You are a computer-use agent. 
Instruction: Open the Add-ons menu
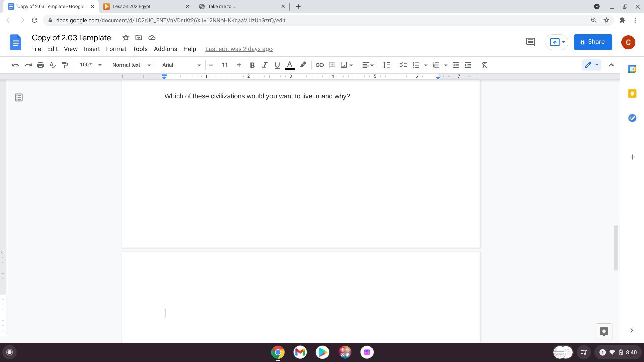pyautogui.click(x=165, y=49)
